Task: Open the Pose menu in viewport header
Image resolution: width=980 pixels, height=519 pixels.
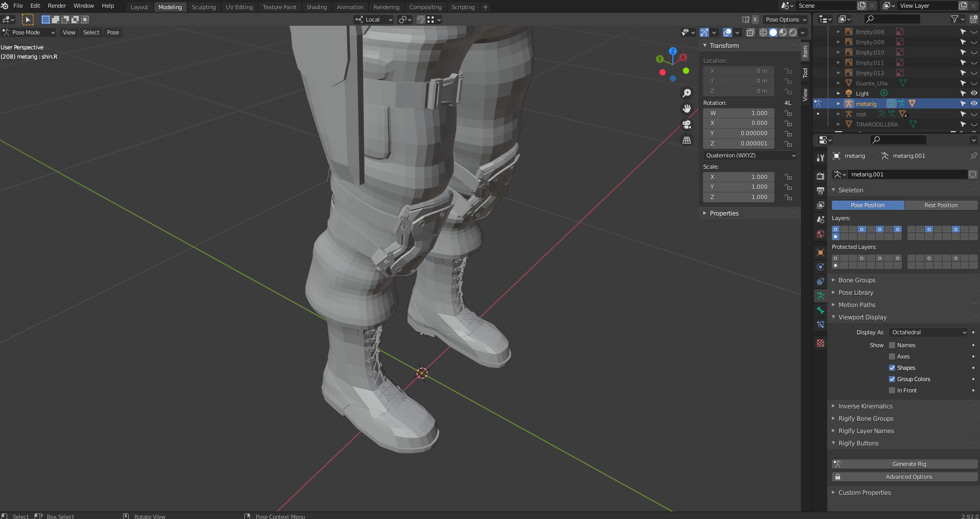Action: 113,32
